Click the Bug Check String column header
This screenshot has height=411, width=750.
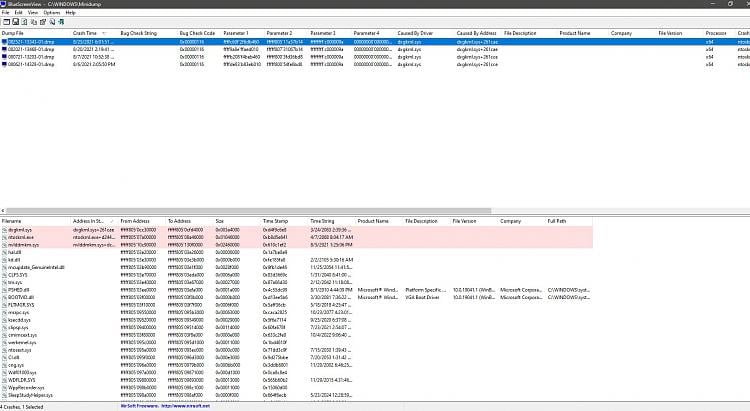tap(148, 33)
